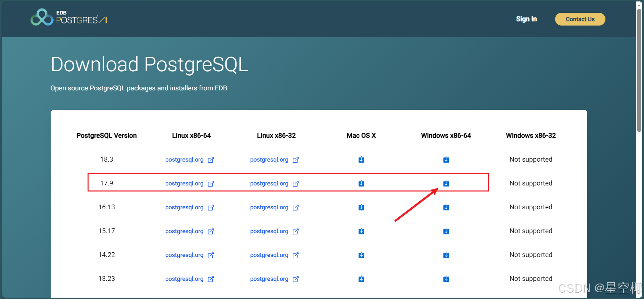
Task: Download Mac OS X installer for 18.3
Action: [x=361, y=160]
